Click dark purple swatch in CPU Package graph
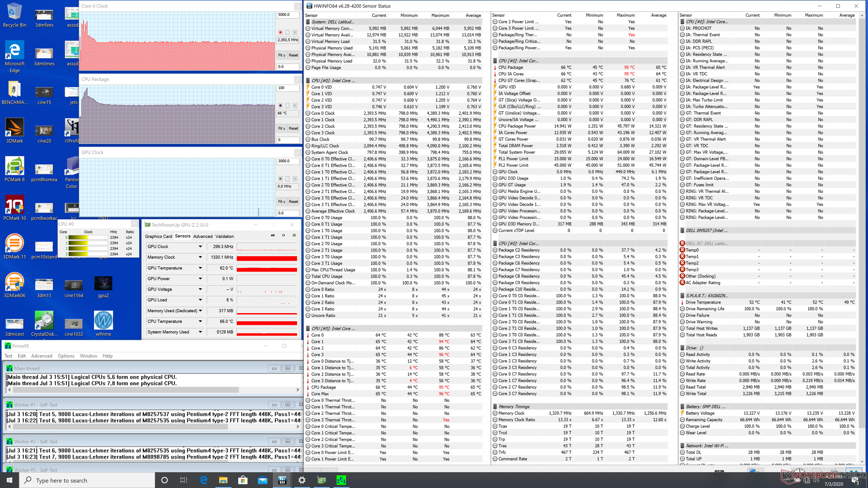Image resolution: width=868 pixels, height=488 pixels. [280, 106]
